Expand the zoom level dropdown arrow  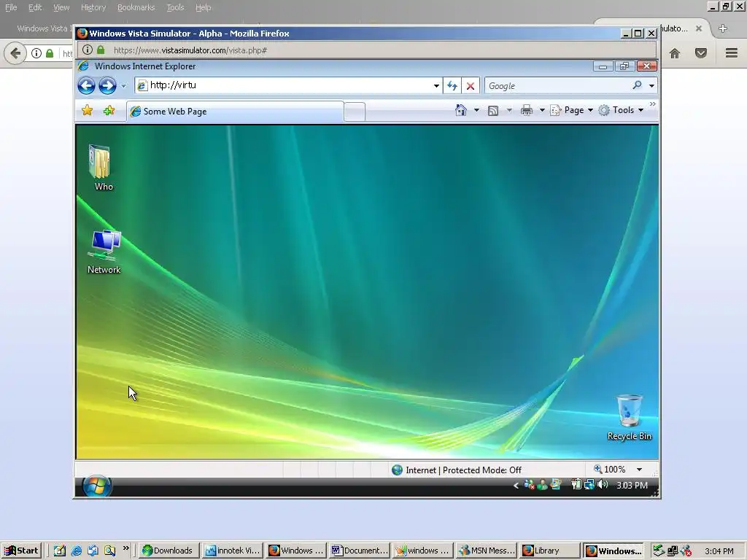point(639,470)
